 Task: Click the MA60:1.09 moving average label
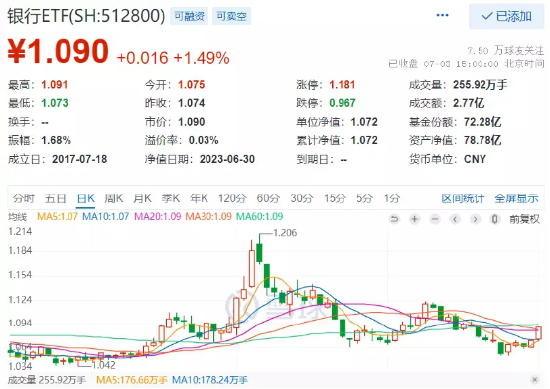(260, 216)
